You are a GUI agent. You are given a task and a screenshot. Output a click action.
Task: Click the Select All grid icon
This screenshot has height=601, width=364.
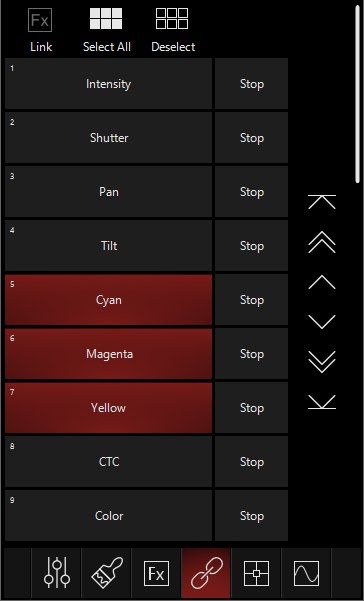(x=106, y=18)
